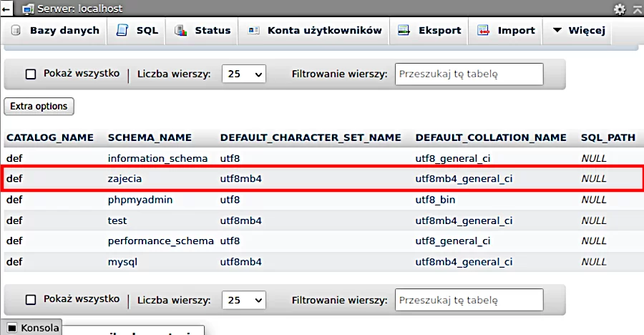Sort by DEFAULT_COLLATION_NAME column header
Viewport: 644px width, 335px height.
[491, 137]
